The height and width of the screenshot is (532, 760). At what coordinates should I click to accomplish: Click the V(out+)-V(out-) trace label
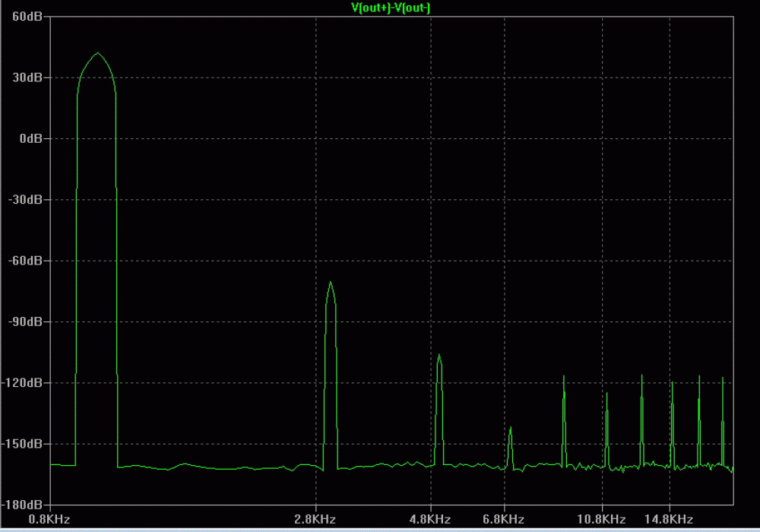coord(391,8)
